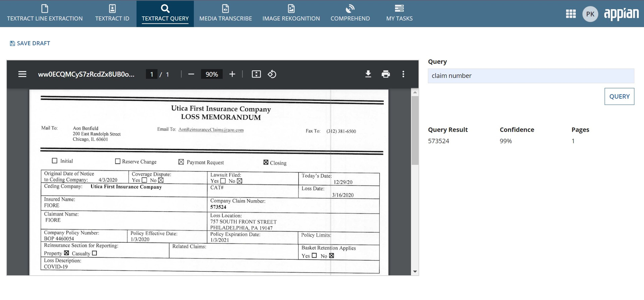Print the PDF document

point(386,74)
